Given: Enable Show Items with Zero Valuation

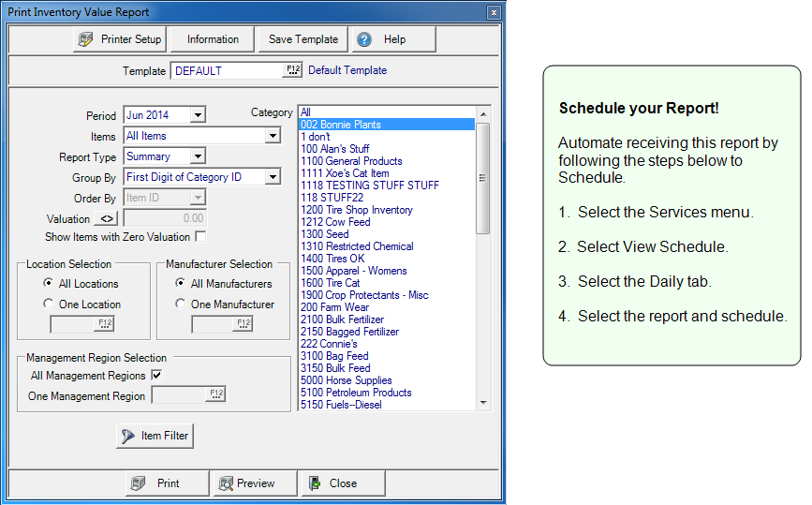Looking at the screenshot, I should (x=200, y=237).
